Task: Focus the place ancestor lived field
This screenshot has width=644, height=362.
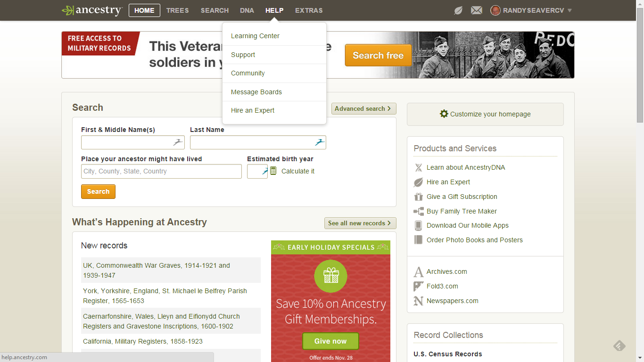Action: pyautogui.click(x=161, y=171)
